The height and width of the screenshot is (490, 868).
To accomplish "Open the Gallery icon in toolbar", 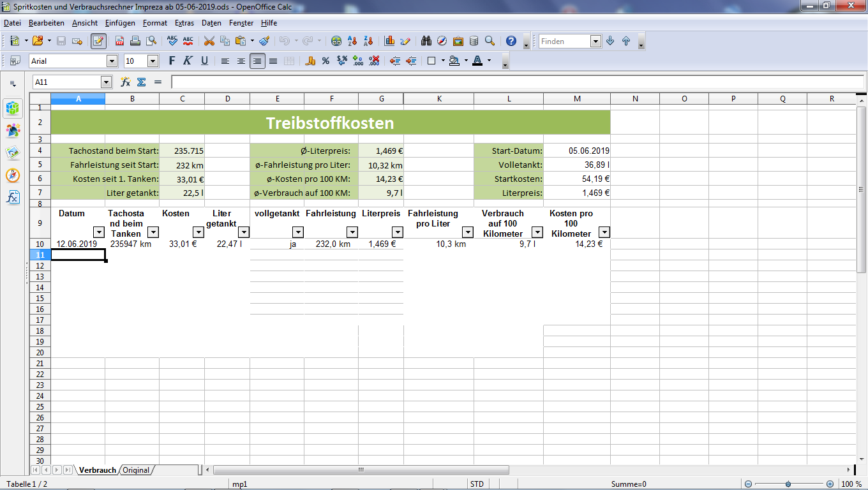I will [x=458, y=41].
